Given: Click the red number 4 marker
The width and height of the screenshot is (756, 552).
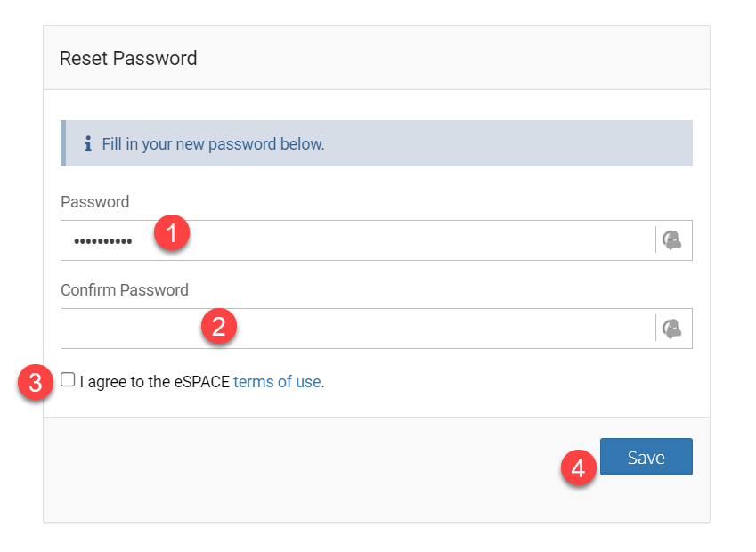Looking at the screenshot, I should coord(578,468).
